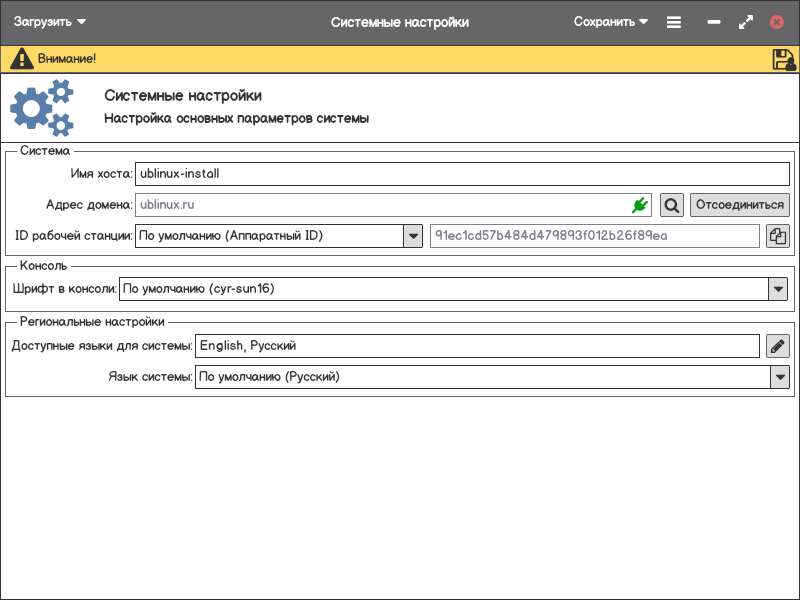Image resolution: width=800 pixels, height=600 pixels.
Task: Click the Доступные языки для системы field
Action: click(477, 346)
